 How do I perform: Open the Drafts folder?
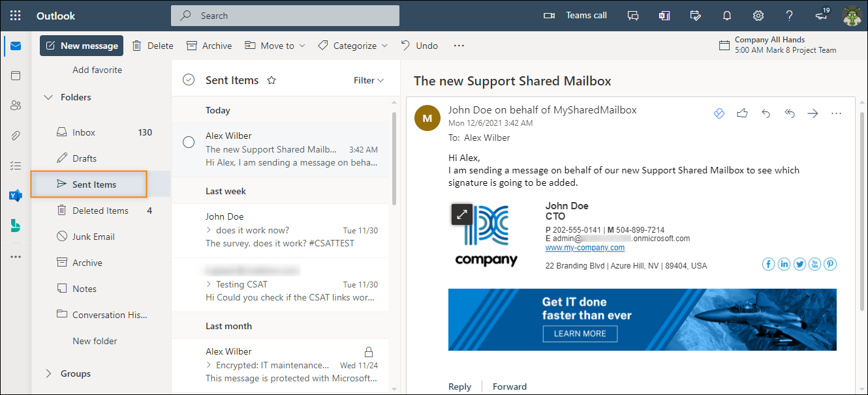pyautogui.click(x=101, y=158)
